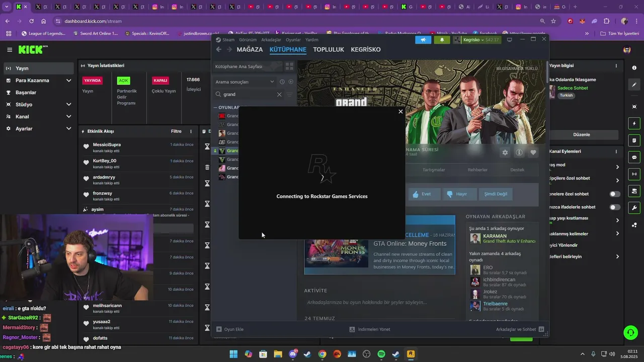Open Görünüm menu in Steam
The height and width of the screenshot is (362, 644).
(x=248, y=40)
